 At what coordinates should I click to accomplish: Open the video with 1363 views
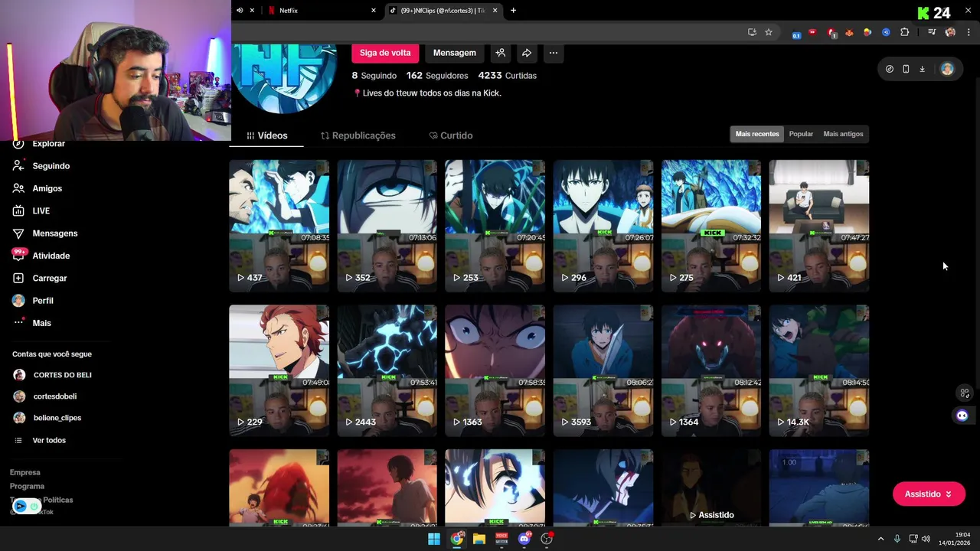pos(495,370)
